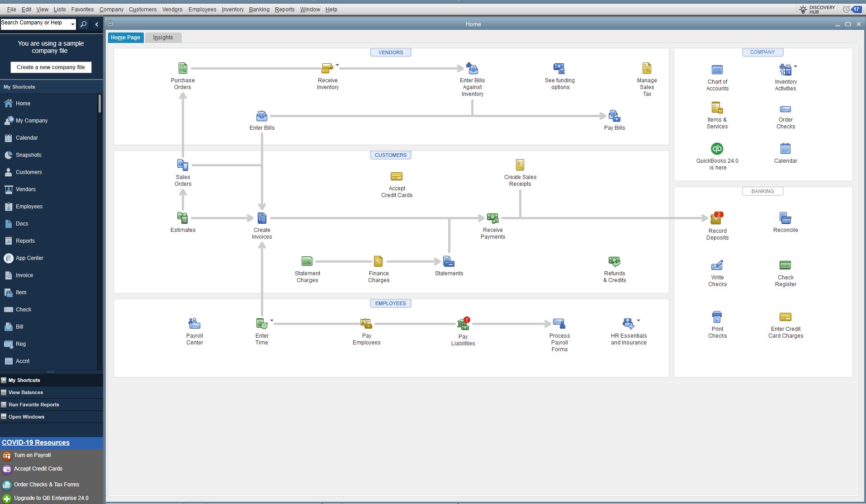The width and height of the screenshot is (866, 504).
Task: Click Write Checks icon
Action: coord(717,265)
